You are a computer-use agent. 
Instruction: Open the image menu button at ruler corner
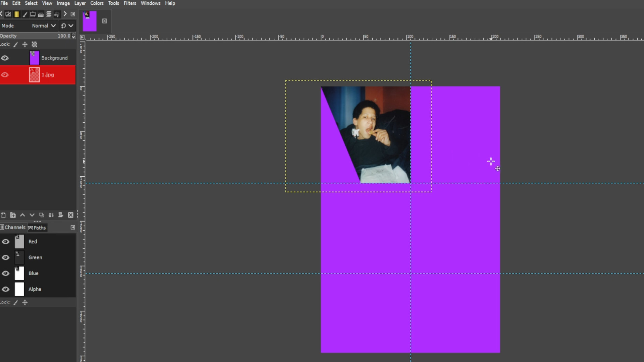(82, 37)
